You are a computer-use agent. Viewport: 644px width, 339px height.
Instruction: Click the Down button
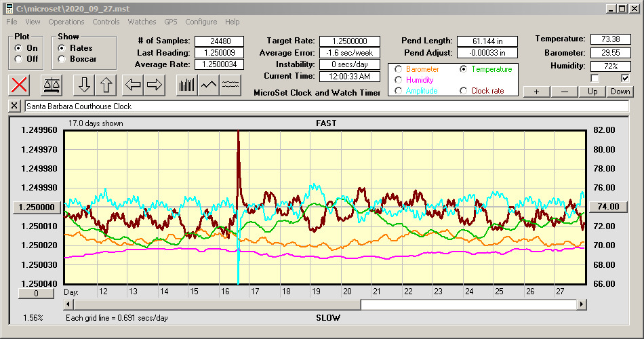pyautogui.click(x=620, y=92)
